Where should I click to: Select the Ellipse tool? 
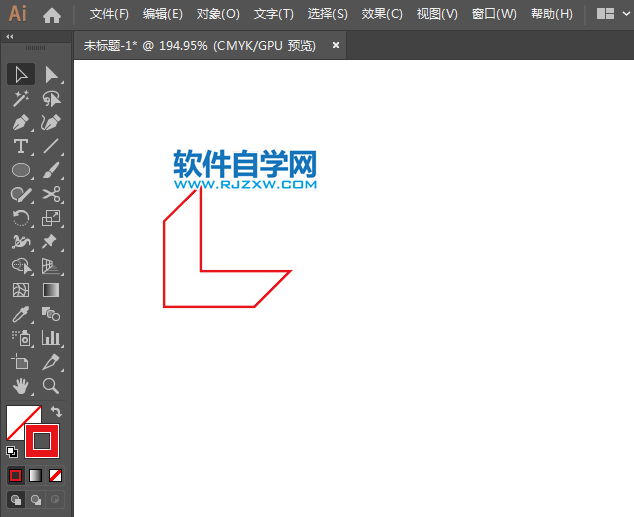(x=21, y=170)
